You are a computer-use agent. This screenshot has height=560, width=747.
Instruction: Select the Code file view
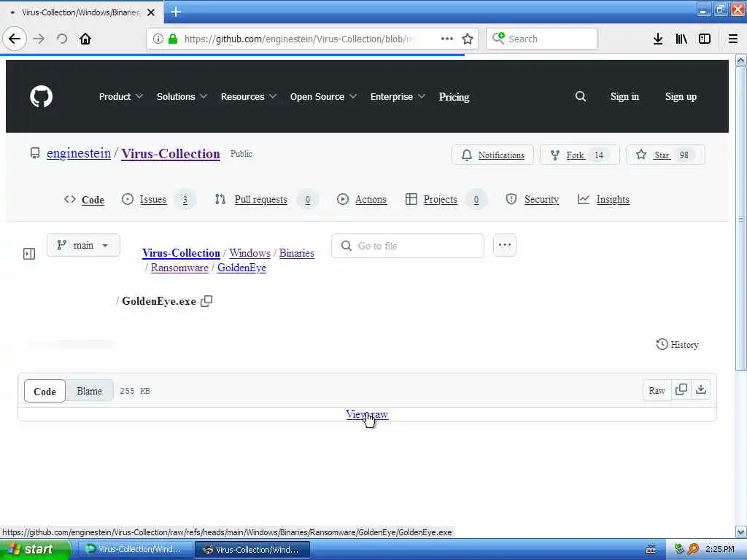[44, 391]
